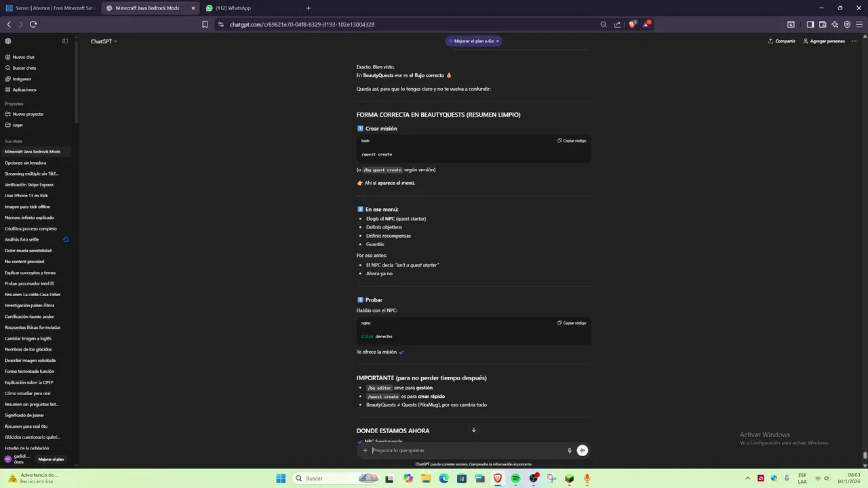
Task: Open the Leo AI sparkle icon
Action: click(835, 24)
